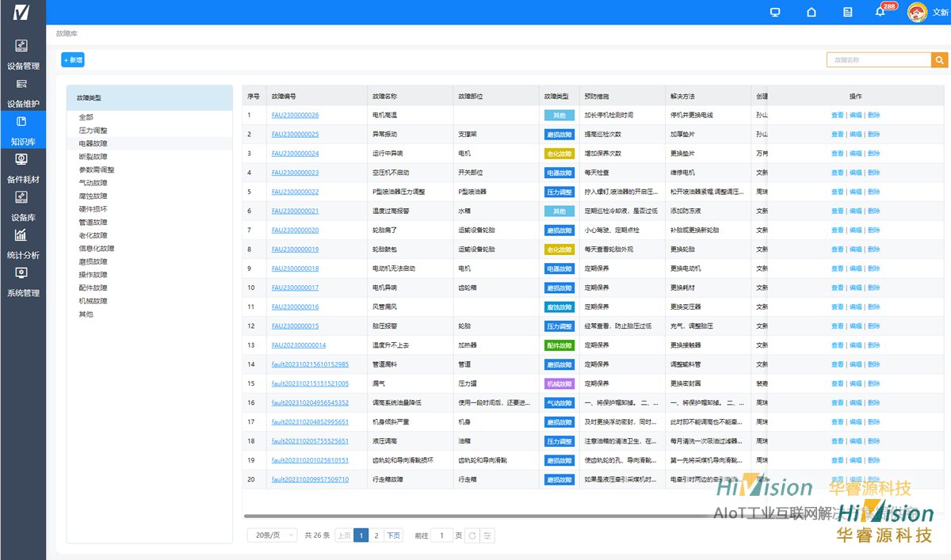Screen dimensions: 951x560
Task: Go to page 2 of results
Action: tap(376, 535)
